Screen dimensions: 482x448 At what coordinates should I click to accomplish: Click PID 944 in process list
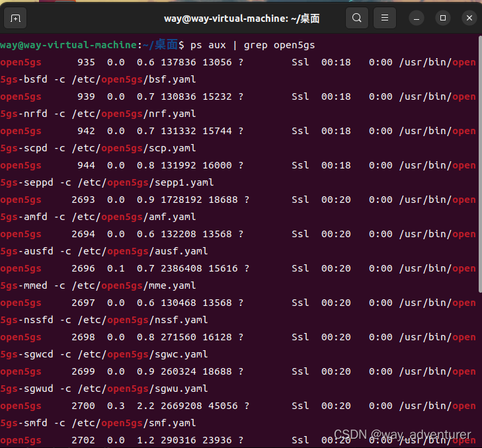[86, 166]
